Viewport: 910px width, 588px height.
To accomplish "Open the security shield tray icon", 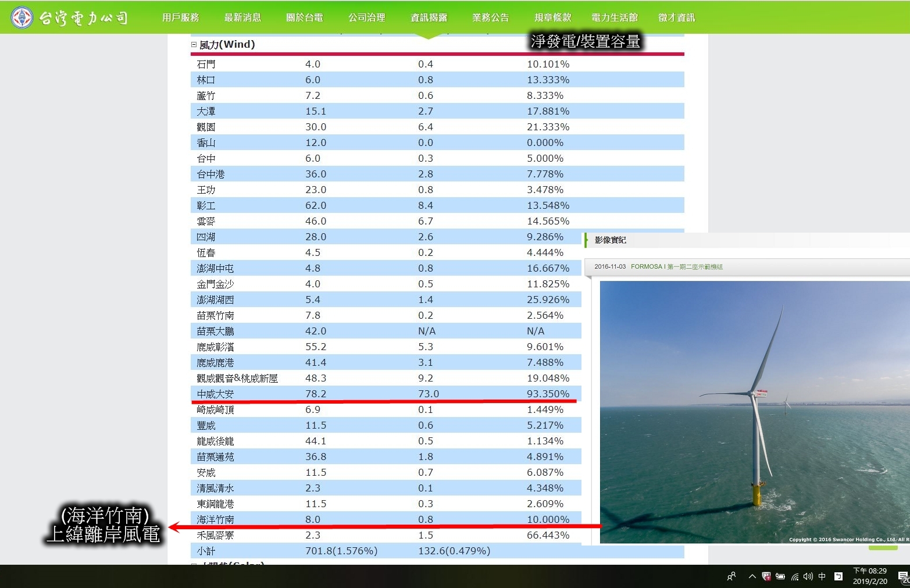I will pos(766,576).
